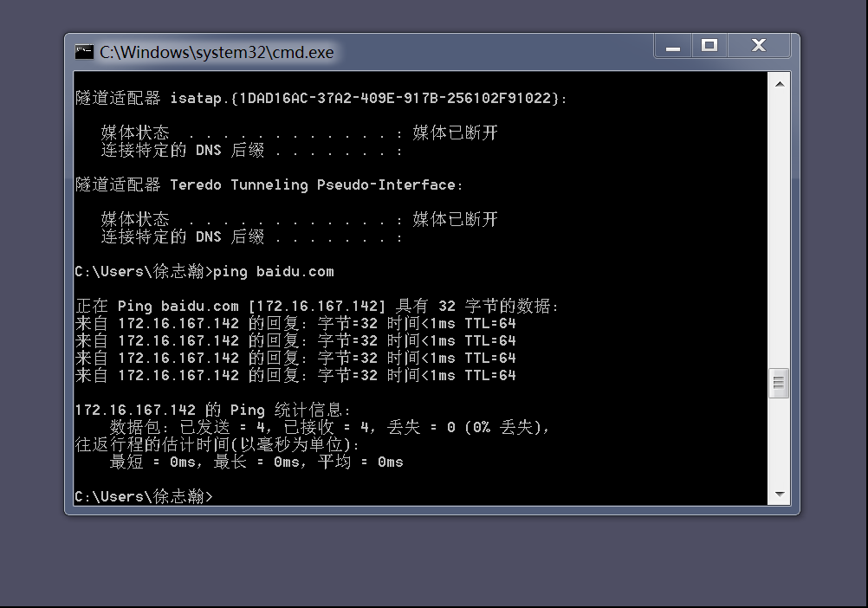Click the '正在 Ping baidu.com' output line
This screenshot has width=868, height=608.
[317, 306]
